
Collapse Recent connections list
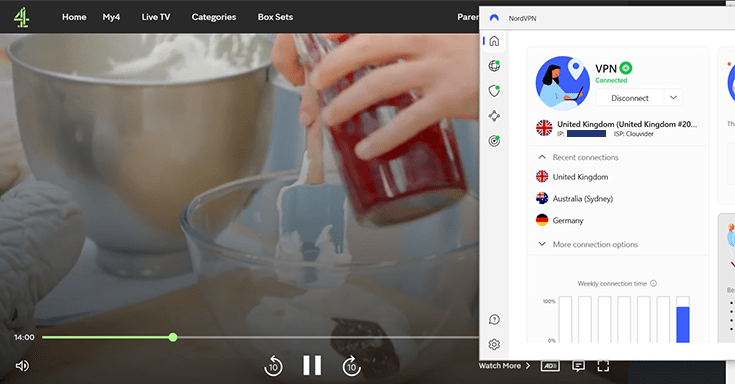click(542, 157)
